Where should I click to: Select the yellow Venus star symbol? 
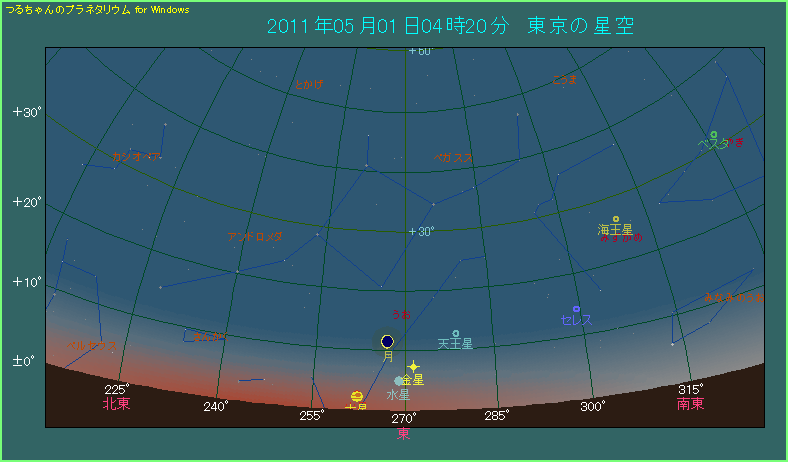[x=412, y=367]
